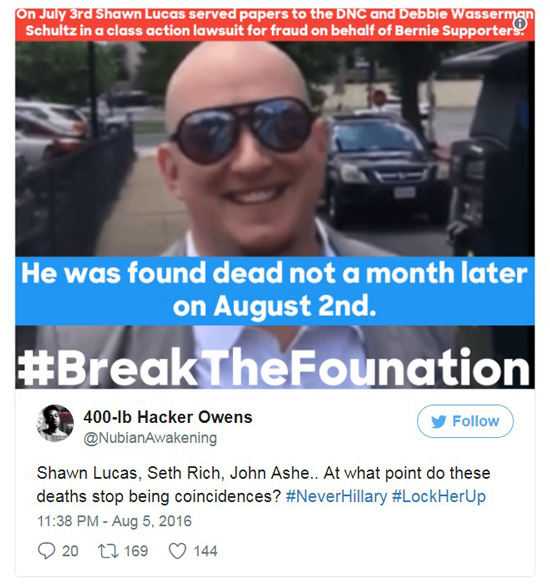Like the tweet with the heart icon
The width and height of the screenshot is (550, 585).
pyautogui.click(x=177, y=551)
